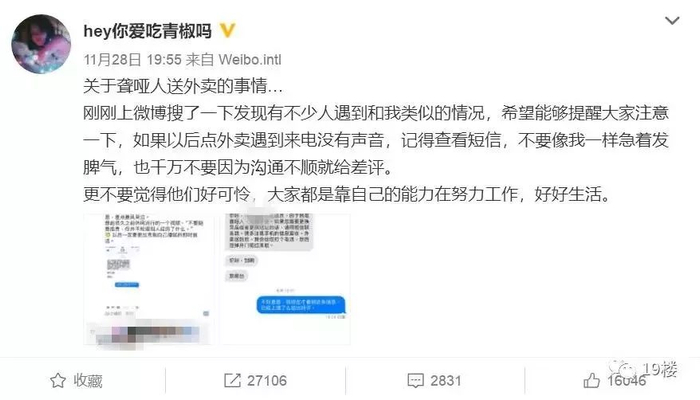Open the profile hey你爱吃青椒吗
The width and height of the screenshot is (700, 400).
[147, 31]
